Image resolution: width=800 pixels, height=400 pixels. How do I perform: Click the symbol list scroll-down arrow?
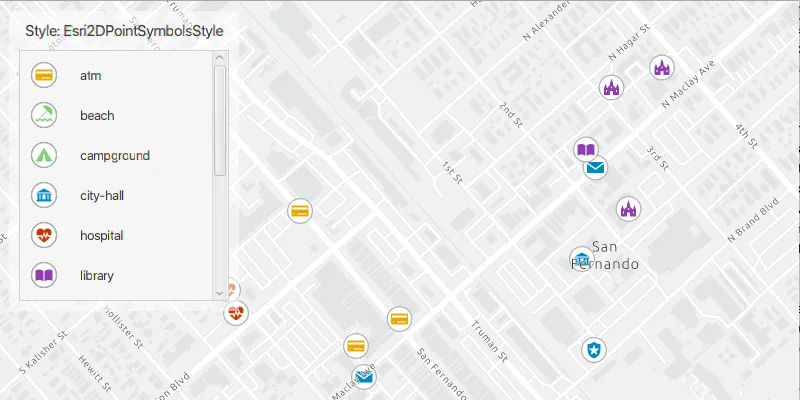[x=220, y=293]
